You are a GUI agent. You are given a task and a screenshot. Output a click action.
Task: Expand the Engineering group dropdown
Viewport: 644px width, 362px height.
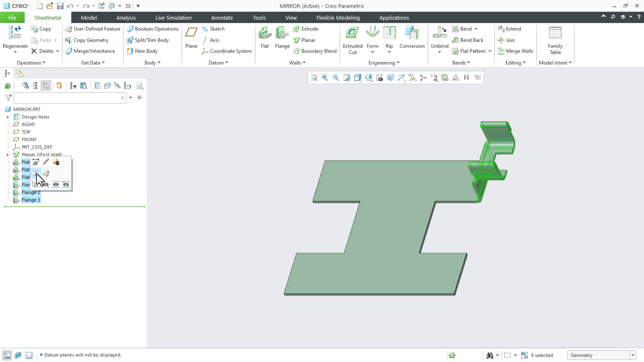[384, 63]
